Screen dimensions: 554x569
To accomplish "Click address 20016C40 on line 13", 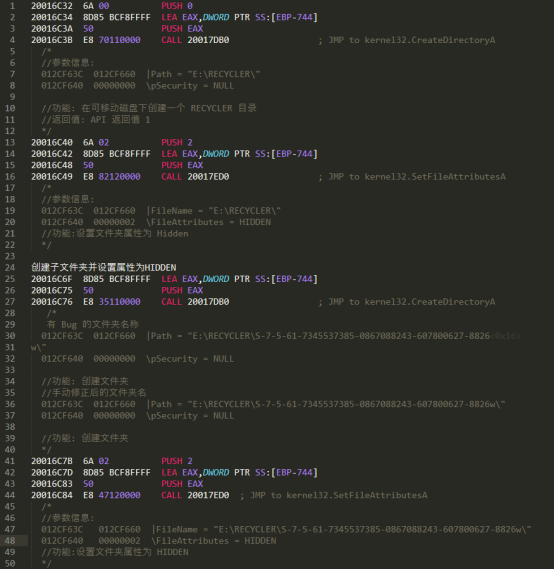I will pyautogui.click(x=52, y=142).
